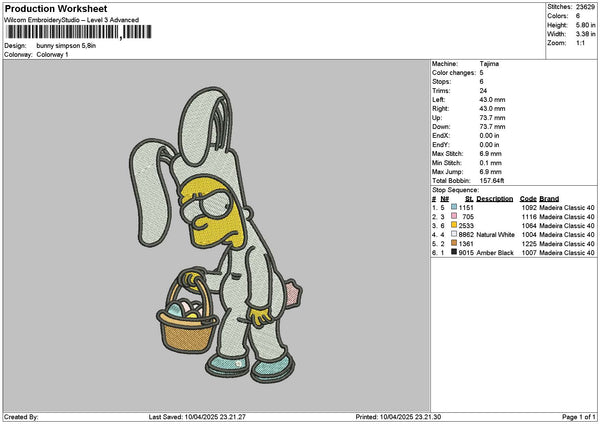The height and width of the screenshot is (424, 600).
Task: Click the 'Right:' label
Action: point(441,109)
